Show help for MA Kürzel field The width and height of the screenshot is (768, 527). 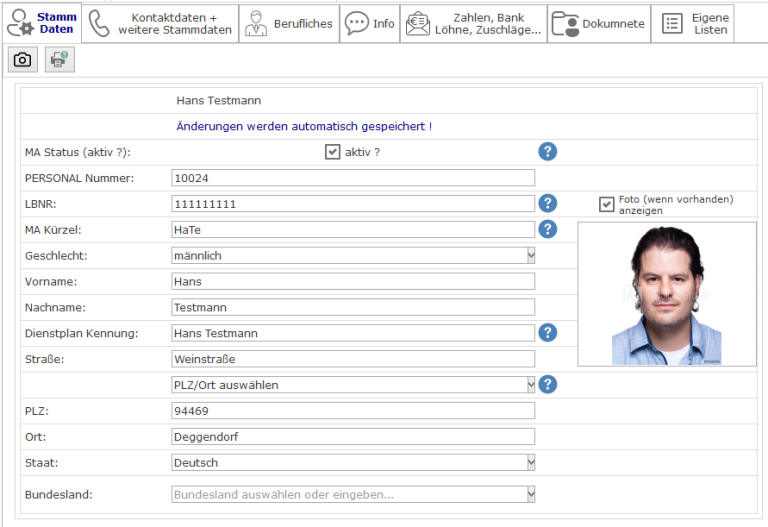[547, 229]
